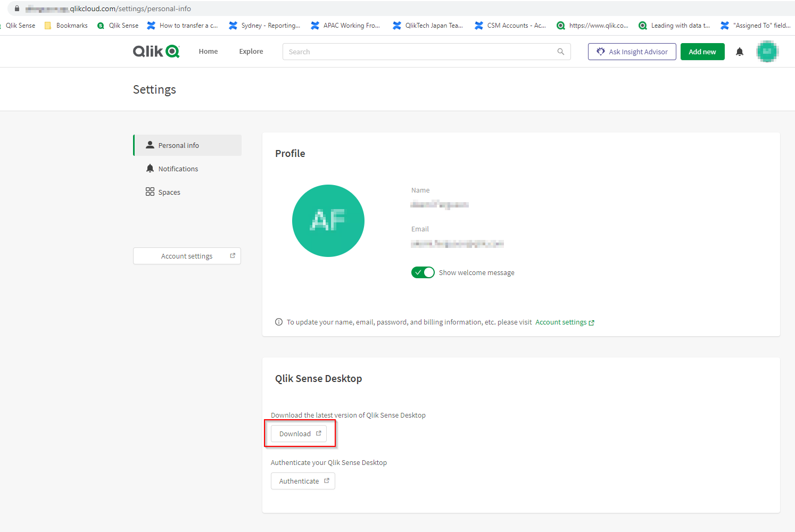This screenshot has width=795, height=532.
Task: Open the 'Bookmarks' folder bookmark
Action: (x=66, y=26)
